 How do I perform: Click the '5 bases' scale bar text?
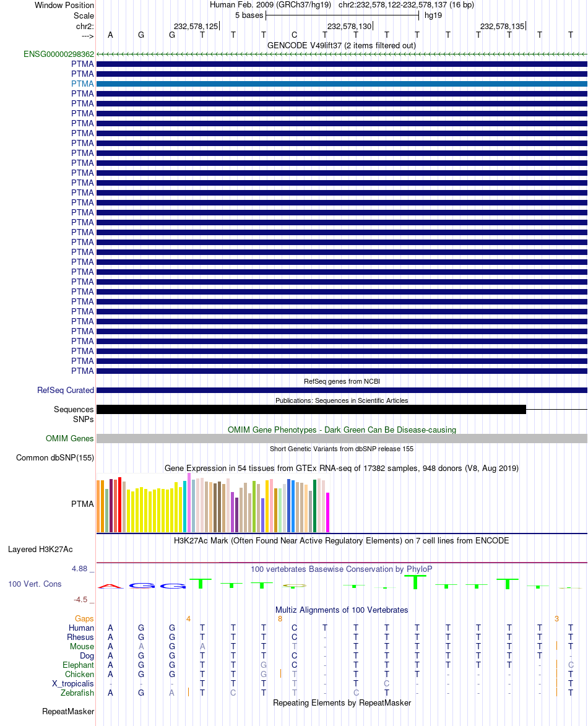pyautogui.click(x=249, y=15)
